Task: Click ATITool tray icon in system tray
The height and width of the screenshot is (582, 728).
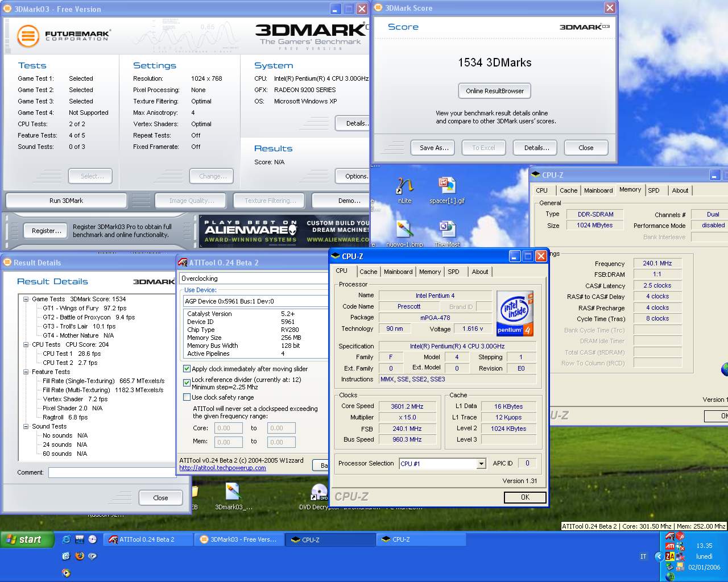Action: (x=670, y=536)
